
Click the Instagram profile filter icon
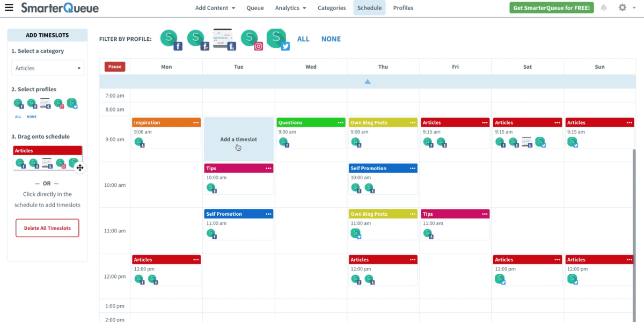click(x=252, y=40)
